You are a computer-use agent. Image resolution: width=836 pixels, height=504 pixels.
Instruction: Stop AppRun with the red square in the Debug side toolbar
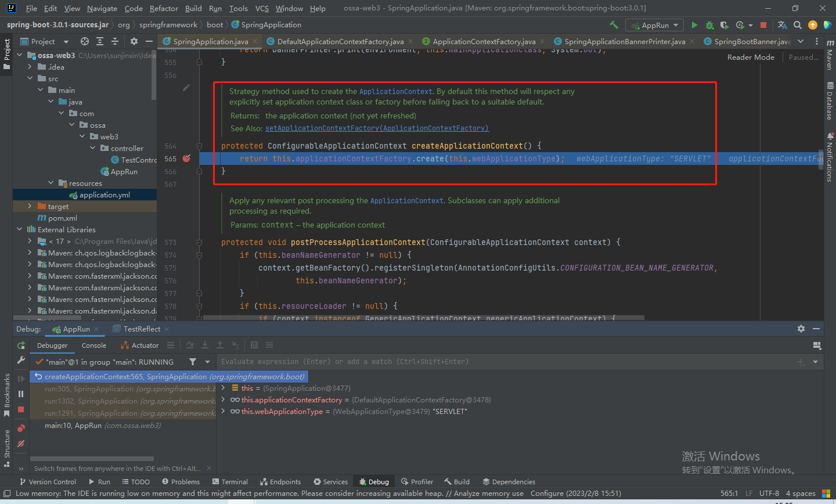(21, 409)
